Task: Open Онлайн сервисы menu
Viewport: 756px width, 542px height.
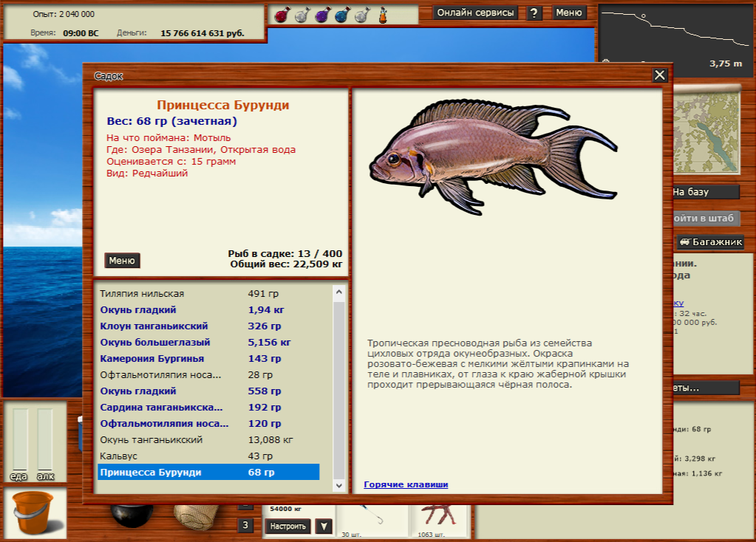Action: click(476, 13)
